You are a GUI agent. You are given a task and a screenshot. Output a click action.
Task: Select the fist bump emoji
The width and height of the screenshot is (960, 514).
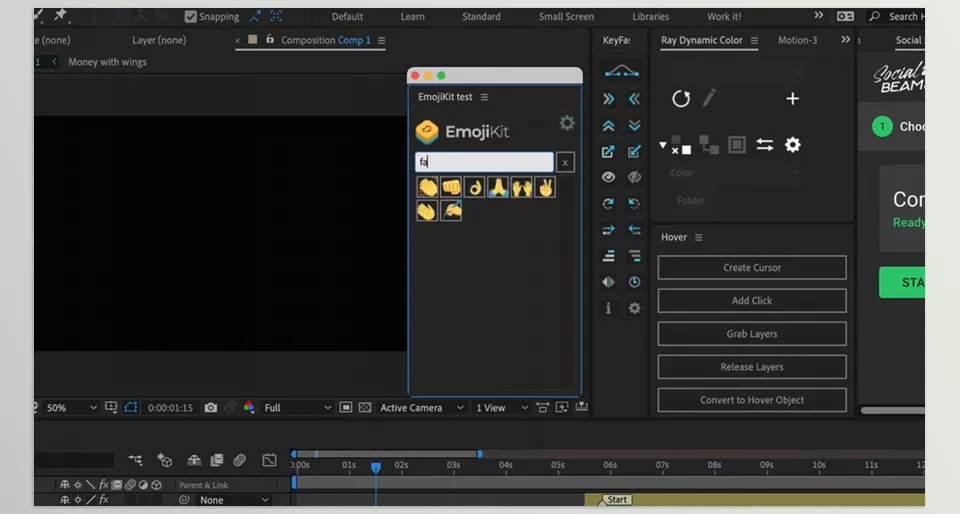point(451,187)
